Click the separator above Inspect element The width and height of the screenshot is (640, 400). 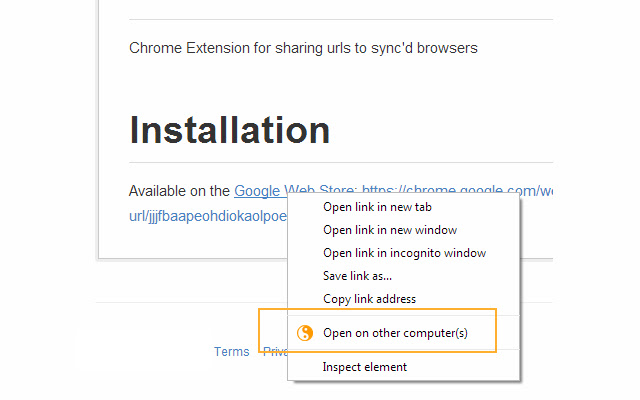click(403, 350)
